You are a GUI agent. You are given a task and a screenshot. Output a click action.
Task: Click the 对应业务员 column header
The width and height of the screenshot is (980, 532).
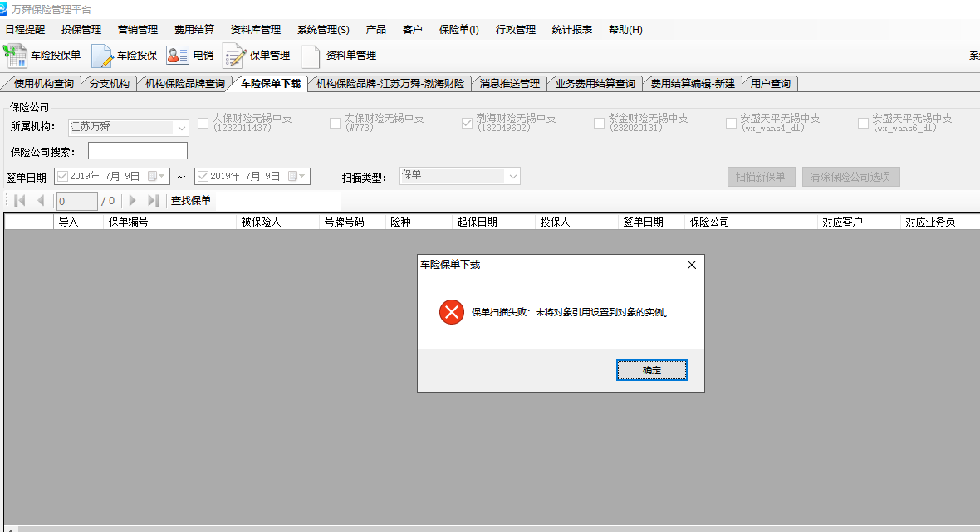[x=940, y=222]
